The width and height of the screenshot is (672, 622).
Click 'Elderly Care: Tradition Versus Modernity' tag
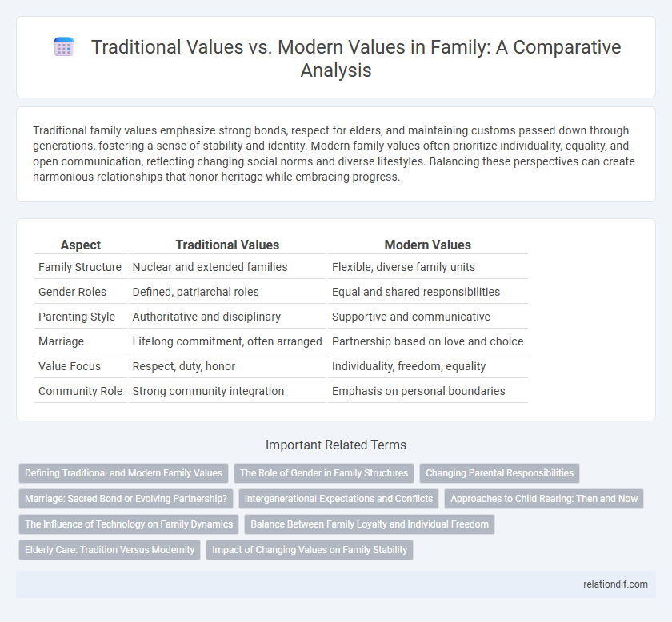point(109,550)
